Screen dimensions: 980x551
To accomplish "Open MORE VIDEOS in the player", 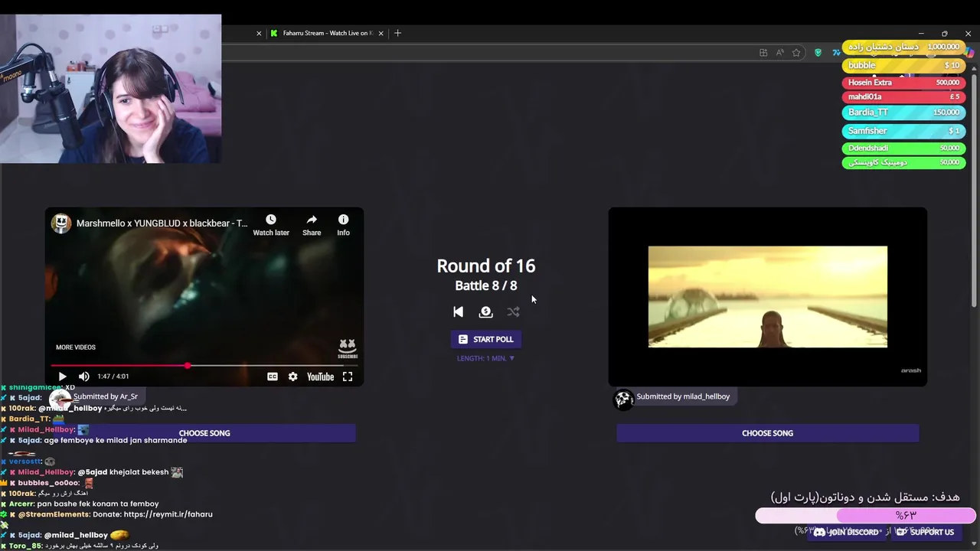I will [x=76, y=347].
